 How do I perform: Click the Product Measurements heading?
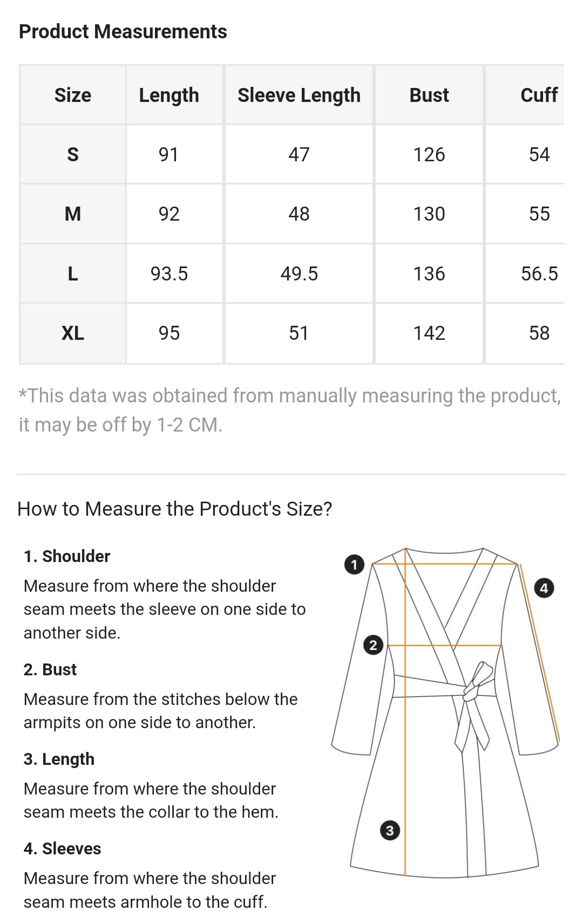123,32
